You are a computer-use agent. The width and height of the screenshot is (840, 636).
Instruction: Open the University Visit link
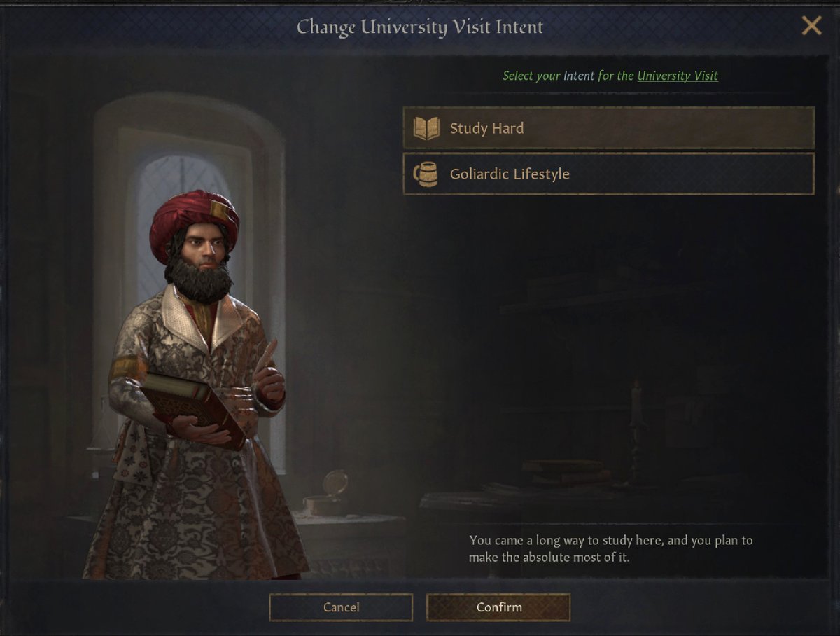(x=677, y=76)
